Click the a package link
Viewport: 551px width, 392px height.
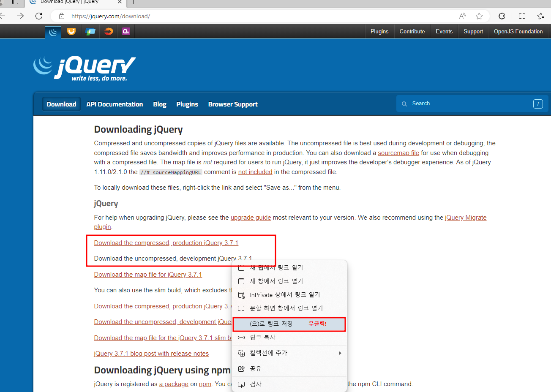coord(174,384)
